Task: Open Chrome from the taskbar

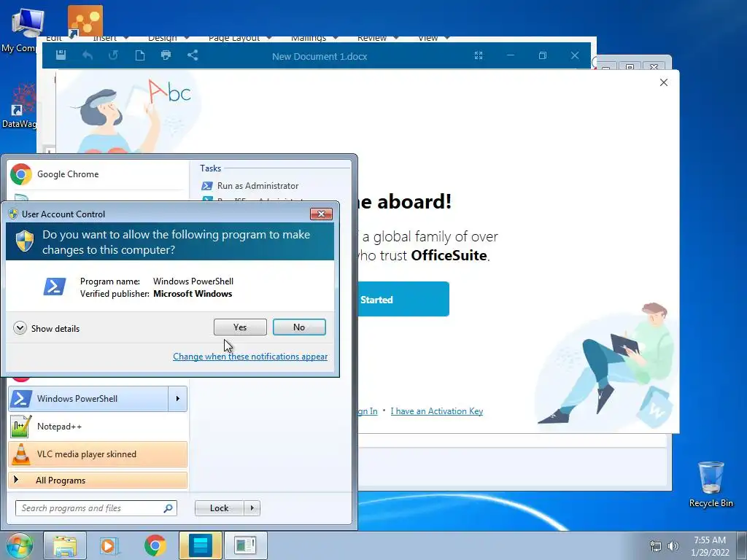Action: click(155, 545)
